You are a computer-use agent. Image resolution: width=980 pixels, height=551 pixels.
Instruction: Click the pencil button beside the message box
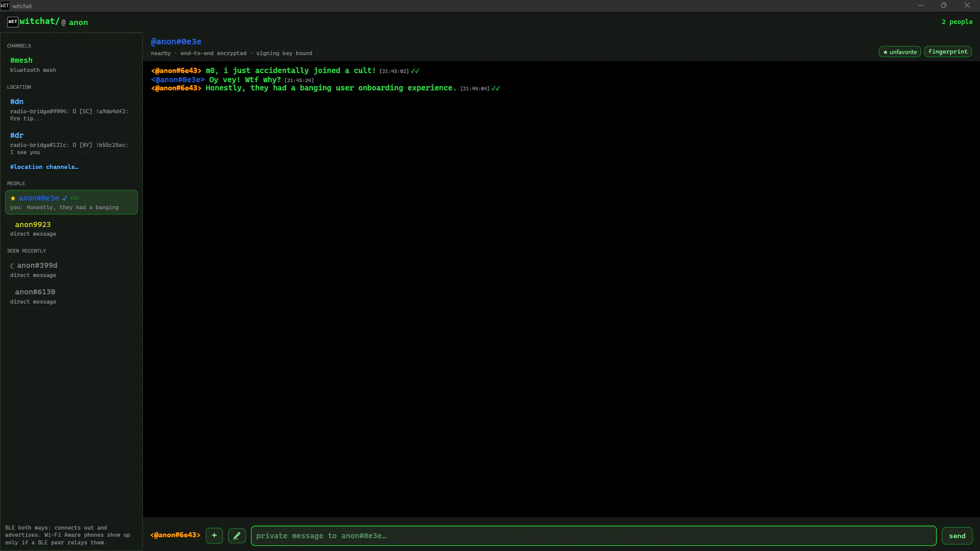pyautogui.click(x=237, y=536)
